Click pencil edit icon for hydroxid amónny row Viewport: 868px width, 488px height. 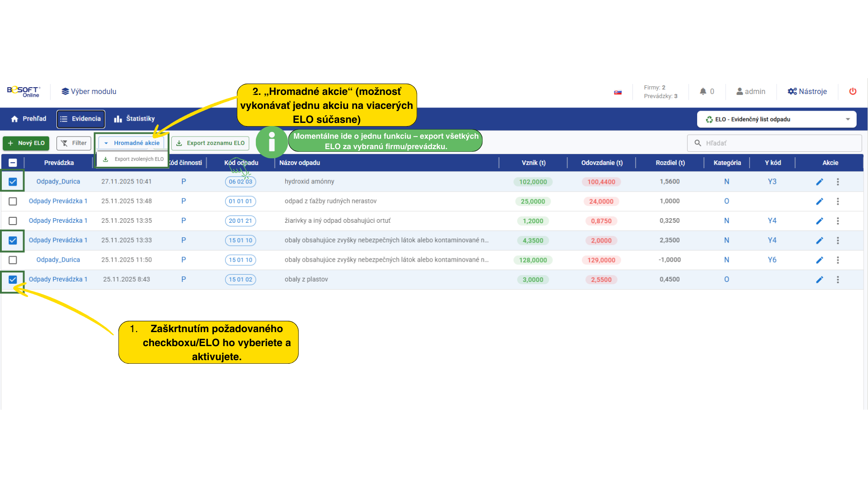pyautogui.click(x=819, y=182)
